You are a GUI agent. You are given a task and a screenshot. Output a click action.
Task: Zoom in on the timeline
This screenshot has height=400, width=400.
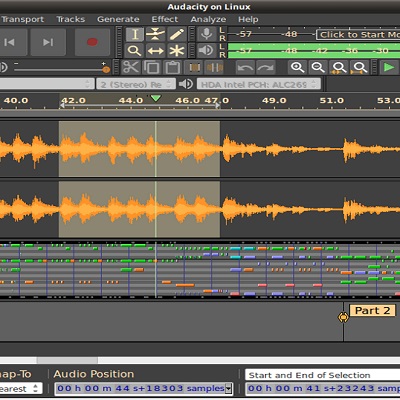(x=297, y=68)
